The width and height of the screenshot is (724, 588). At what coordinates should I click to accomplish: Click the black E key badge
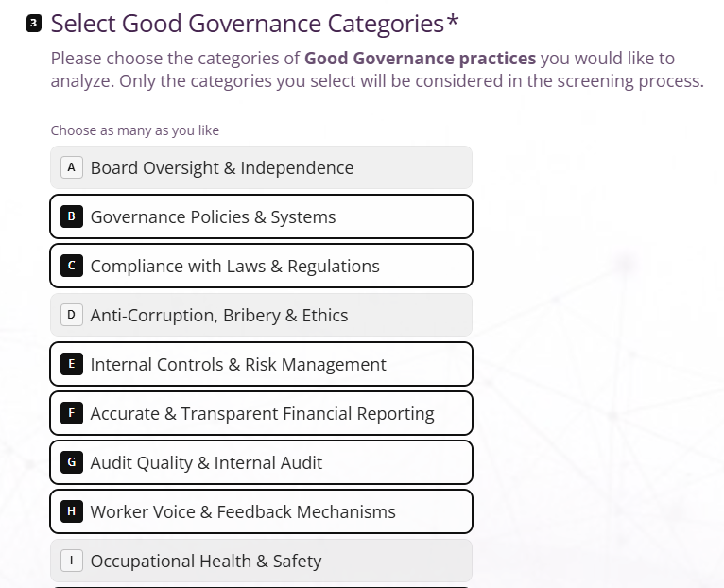click(72, 364)
